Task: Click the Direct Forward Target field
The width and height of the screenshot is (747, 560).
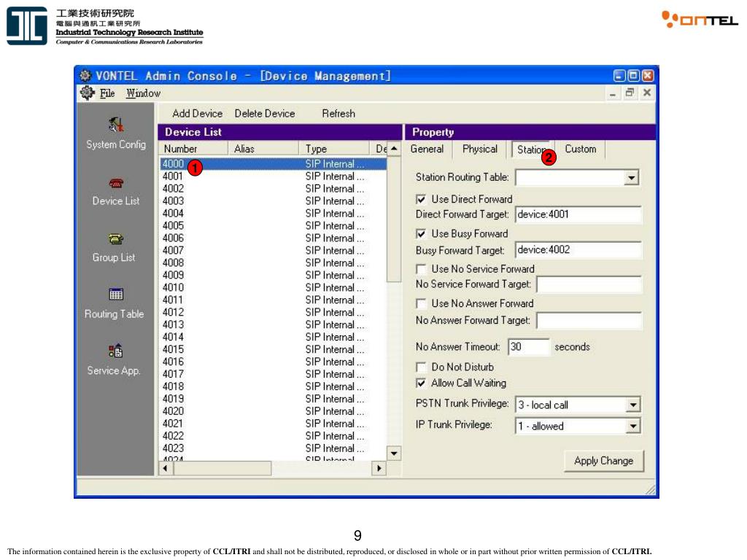Action: (578, 214)
